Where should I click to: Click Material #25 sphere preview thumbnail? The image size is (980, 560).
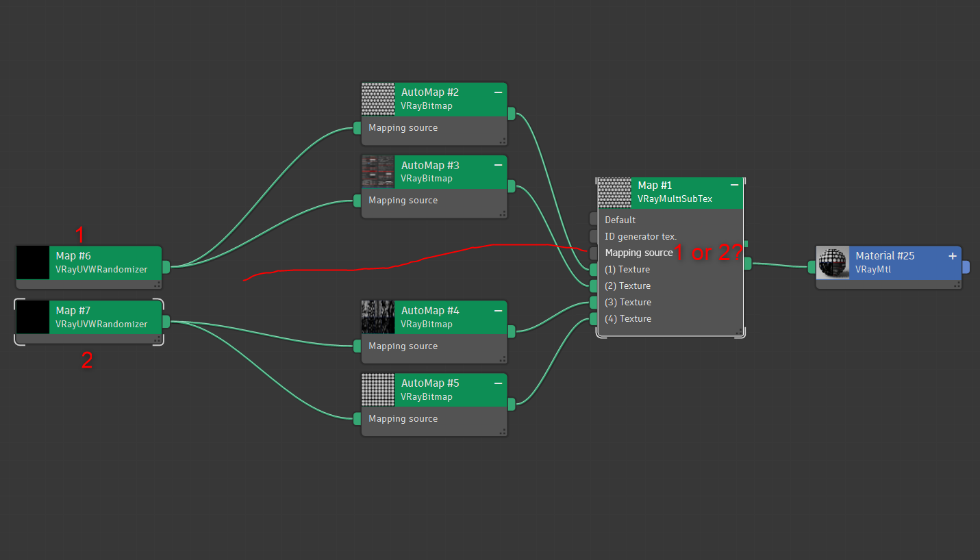point(833,262)
